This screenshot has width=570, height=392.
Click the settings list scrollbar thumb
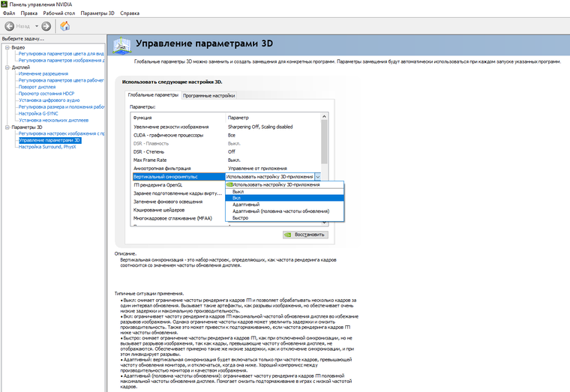click(324, 142)
